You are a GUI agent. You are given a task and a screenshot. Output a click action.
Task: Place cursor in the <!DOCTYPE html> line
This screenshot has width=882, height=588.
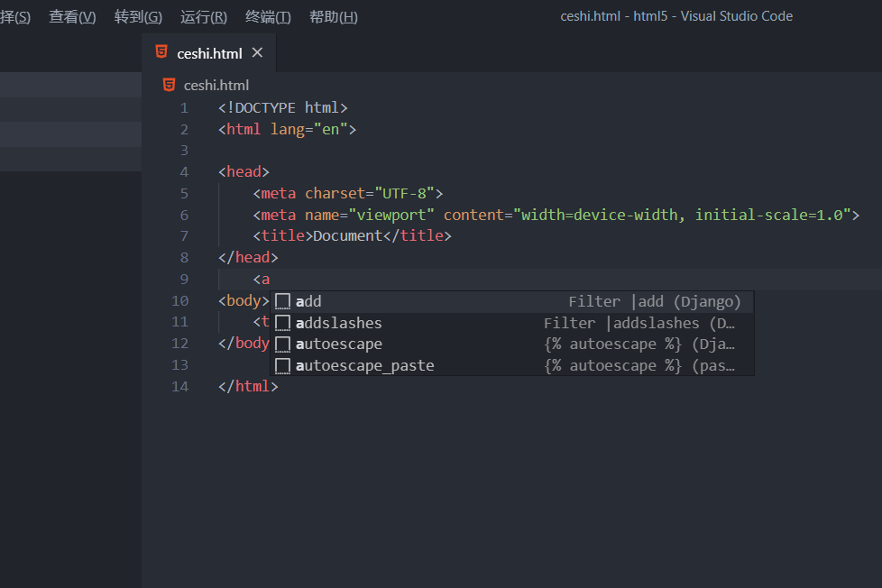[x=283, y=107]
